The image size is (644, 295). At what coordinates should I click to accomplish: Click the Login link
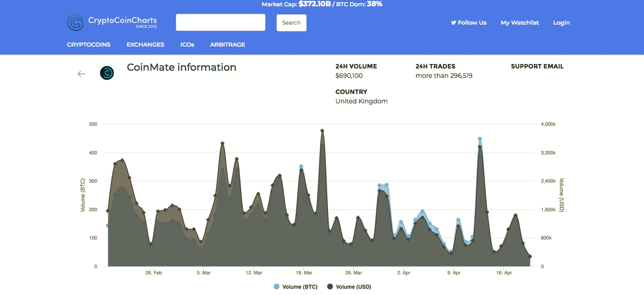point(561,22)
